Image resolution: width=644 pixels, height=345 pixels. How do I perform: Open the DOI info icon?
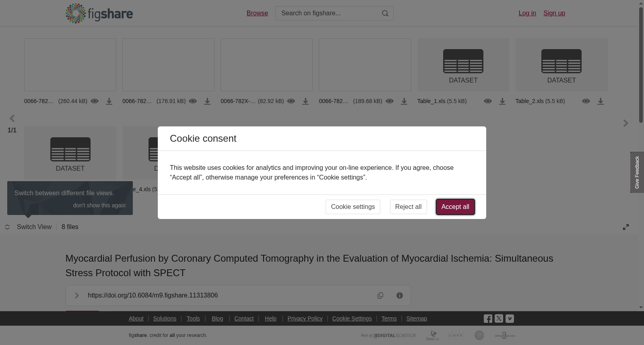[x=400, y=295]
